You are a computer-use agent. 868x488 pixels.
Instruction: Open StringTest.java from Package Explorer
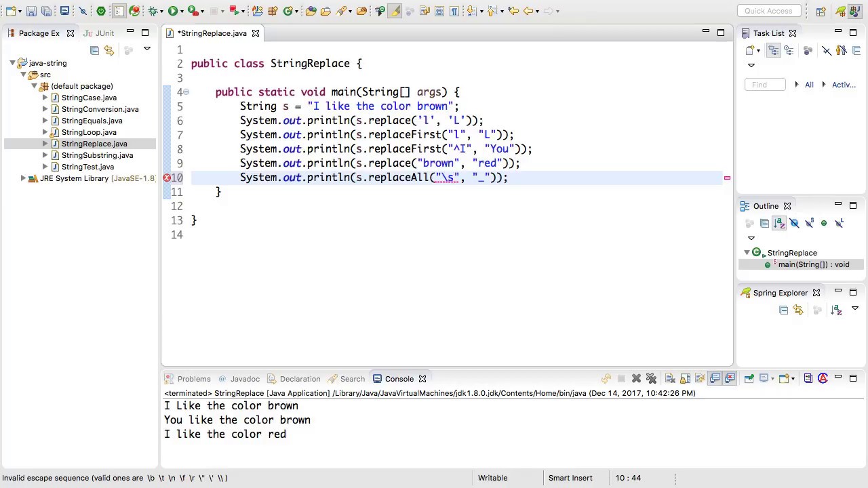tap(87, 167)
